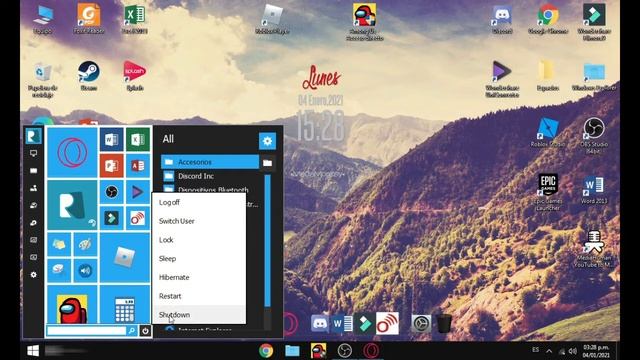Open the OBS Studio desktop shortcut
Screen dimensions: 640x360
point(594,136)
